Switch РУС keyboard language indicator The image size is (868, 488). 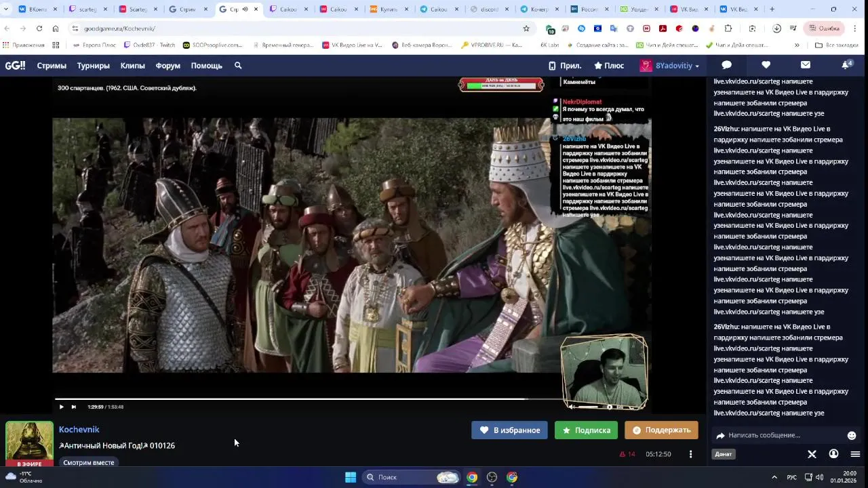[791, 477]
